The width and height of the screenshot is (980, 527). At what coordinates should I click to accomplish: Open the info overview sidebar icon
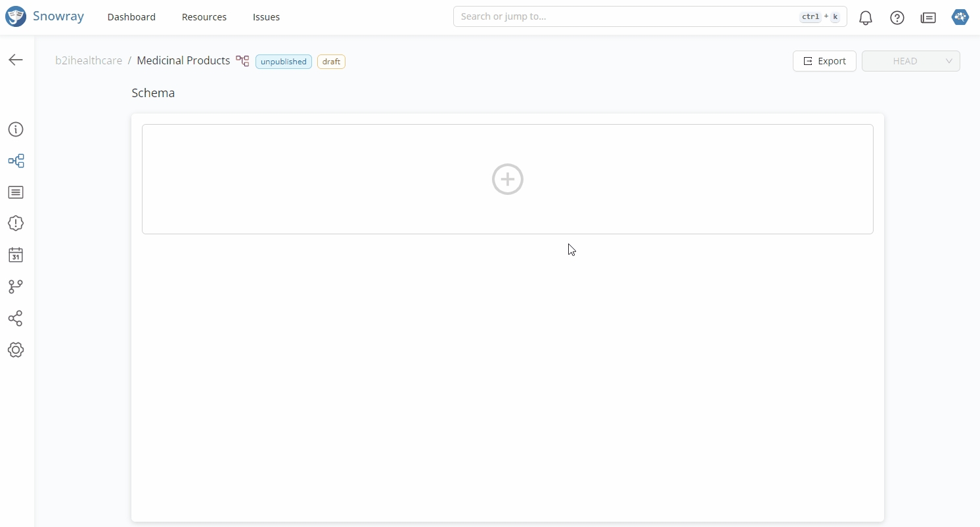click(x=16, y=129)
